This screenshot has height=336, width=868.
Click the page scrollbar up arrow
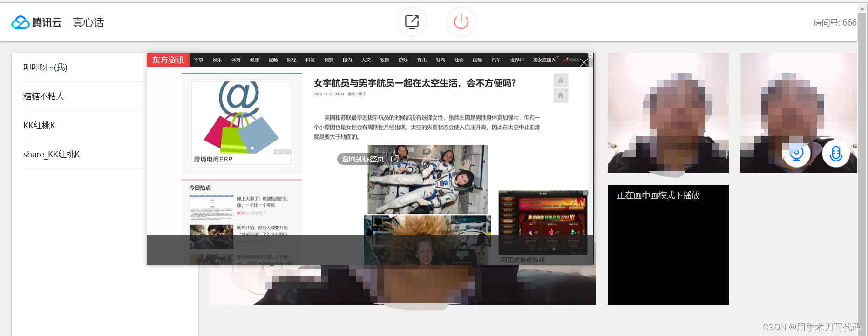(x=862, y=8)
